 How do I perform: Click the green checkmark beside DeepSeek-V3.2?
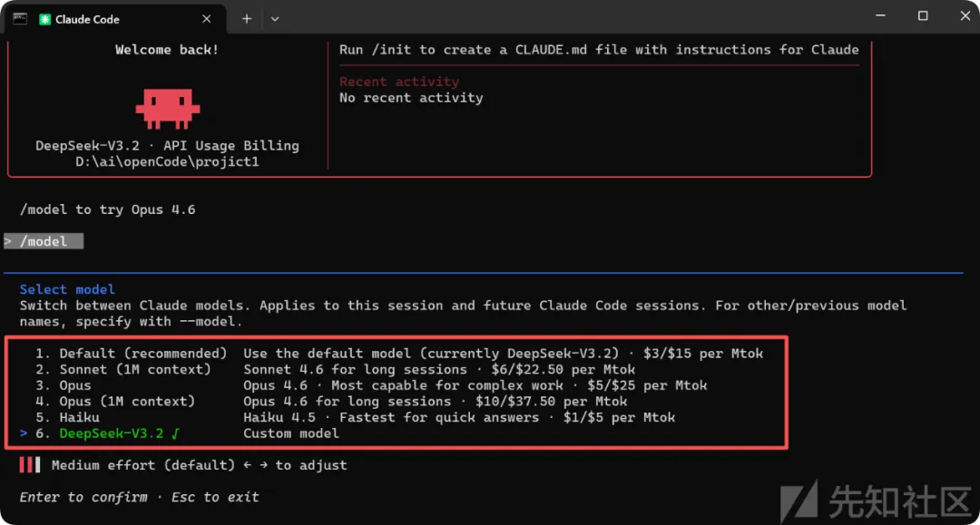(175, 433)
